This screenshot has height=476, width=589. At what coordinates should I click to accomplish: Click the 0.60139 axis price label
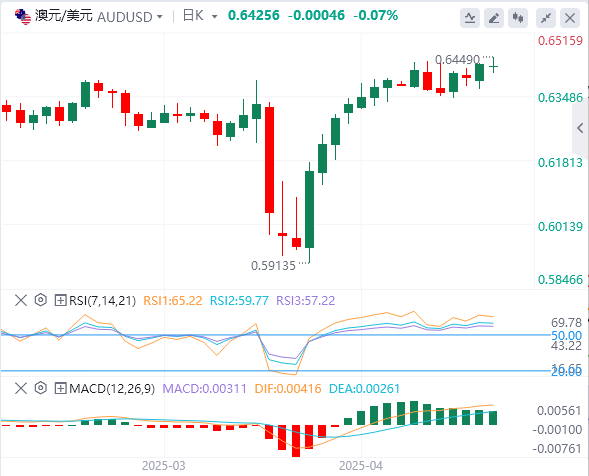click(560, 227)
